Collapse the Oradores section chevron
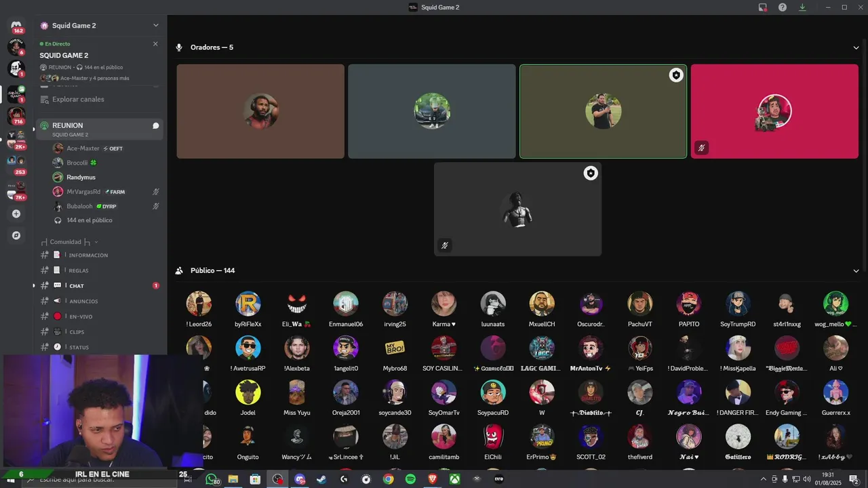 [856, 47]
